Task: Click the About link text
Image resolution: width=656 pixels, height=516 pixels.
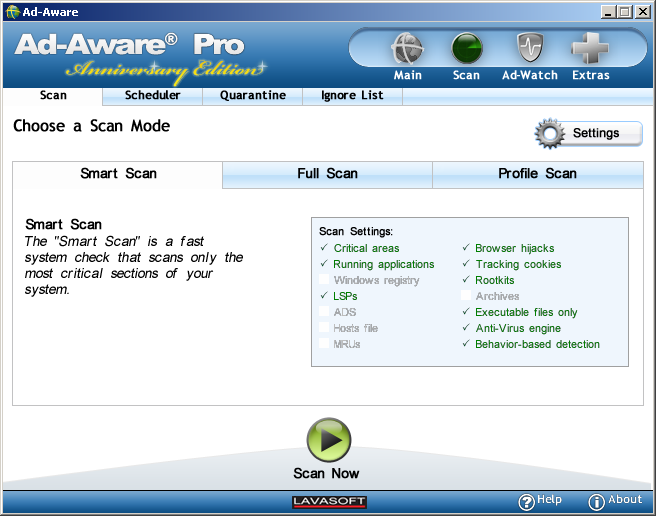Action: tap(625, 500)
